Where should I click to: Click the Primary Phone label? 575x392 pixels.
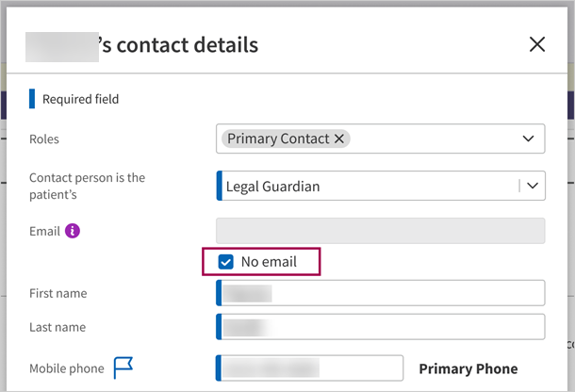pos(468,368)
